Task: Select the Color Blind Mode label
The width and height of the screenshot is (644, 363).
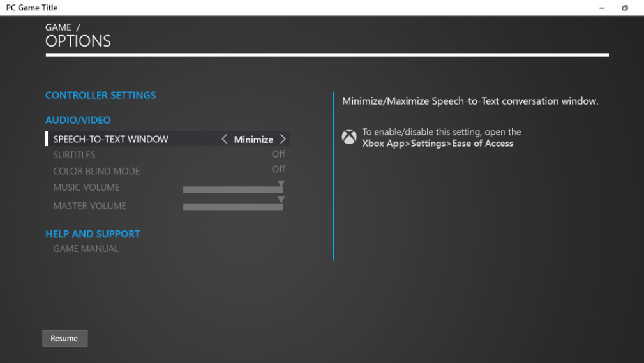Action: pyautogui.click(x=96, y=171)
